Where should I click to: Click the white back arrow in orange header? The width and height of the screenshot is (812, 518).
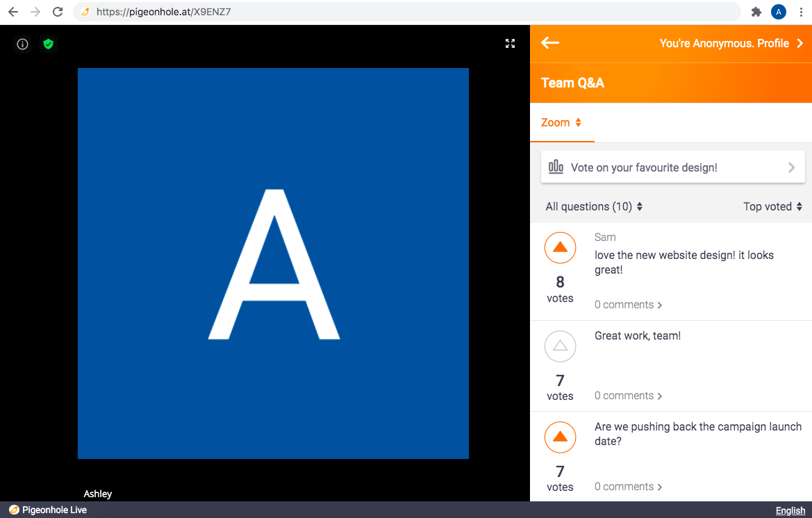click(550, 43)
